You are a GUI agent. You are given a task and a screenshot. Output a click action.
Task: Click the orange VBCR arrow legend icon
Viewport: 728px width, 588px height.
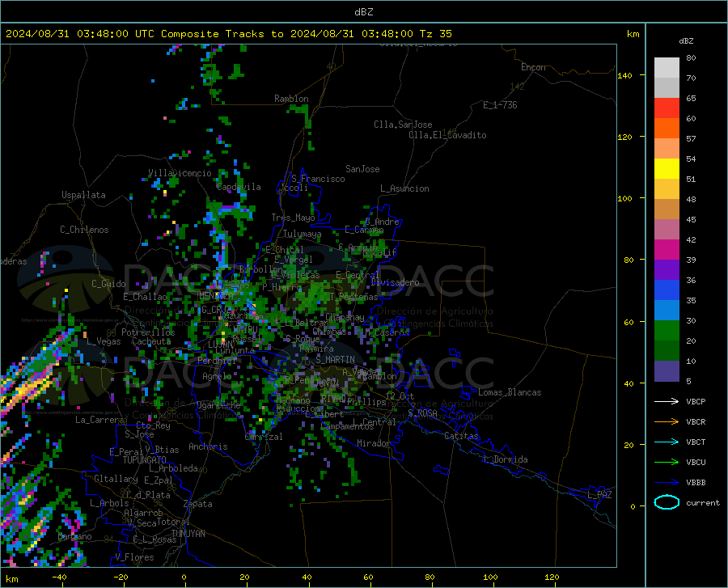[x=667, y=421]
